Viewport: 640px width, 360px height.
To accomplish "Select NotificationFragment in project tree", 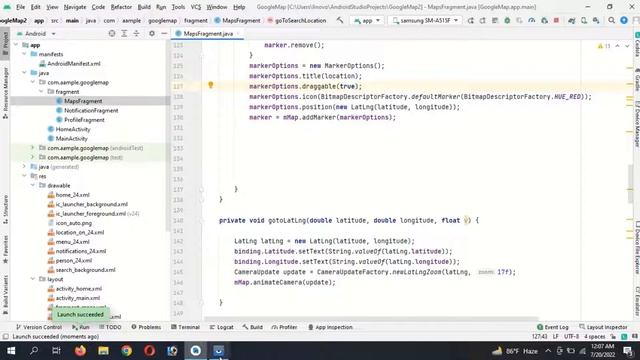I will (x=91, y=110).
